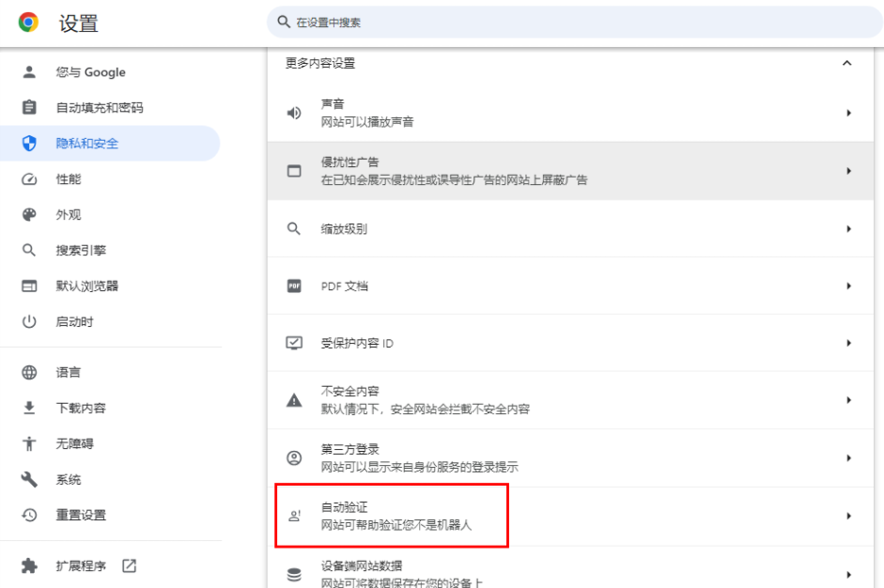
Task: Select 隐私和安全 in the sidebar
Action: pyautogui.click(x=110, y=143)
